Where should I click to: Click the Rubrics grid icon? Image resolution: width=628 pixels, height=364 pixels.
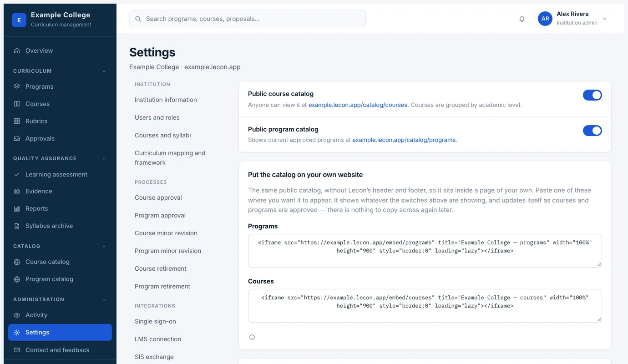(x=17, y=121)
